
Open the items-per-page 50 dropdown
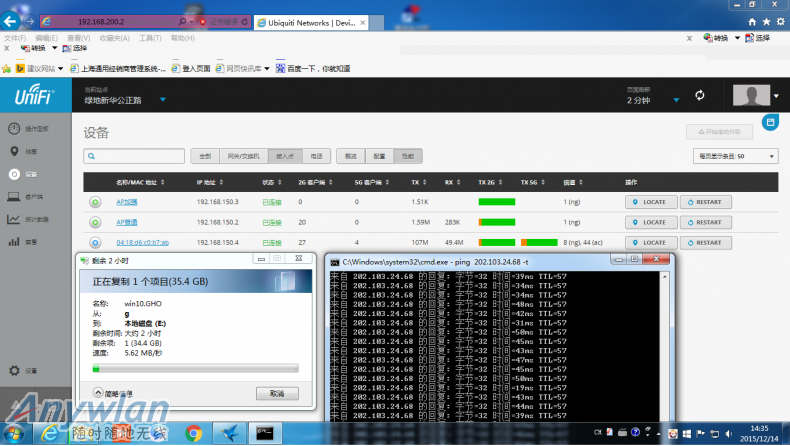tap(736, 156)
